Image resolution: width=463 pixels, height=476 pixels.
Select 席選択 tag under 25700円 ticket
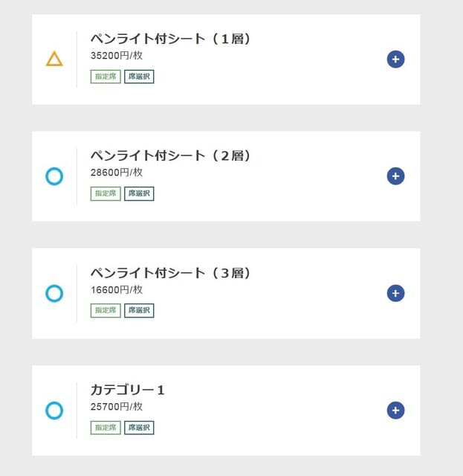coord(139,428)
